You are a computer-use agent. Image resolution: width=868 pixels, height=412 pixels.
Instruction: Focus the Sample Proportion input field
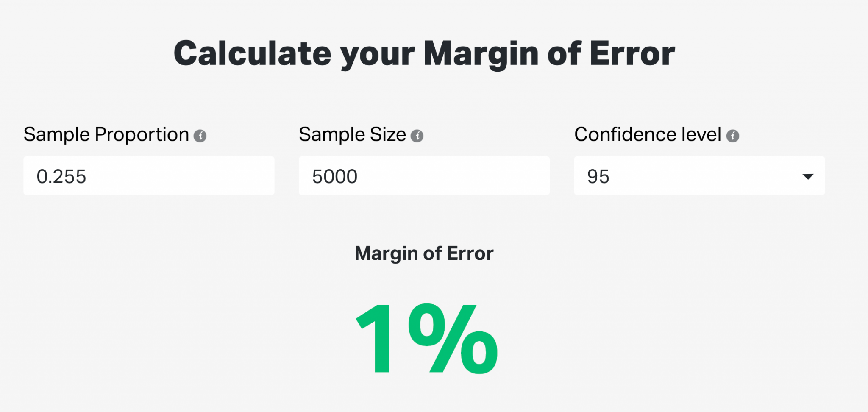pos(149,175)
